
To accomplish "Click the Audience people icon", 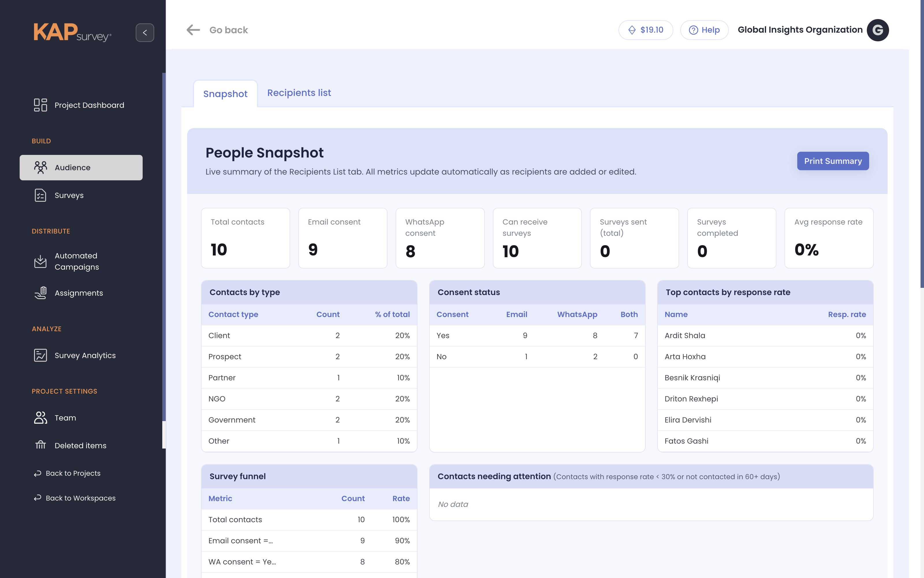I will click(x=40, y=167).
